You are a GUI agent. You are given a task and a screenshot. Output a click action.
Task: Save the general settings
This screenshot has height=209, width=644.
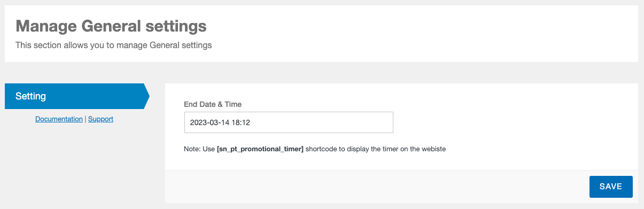pos(611,187)
